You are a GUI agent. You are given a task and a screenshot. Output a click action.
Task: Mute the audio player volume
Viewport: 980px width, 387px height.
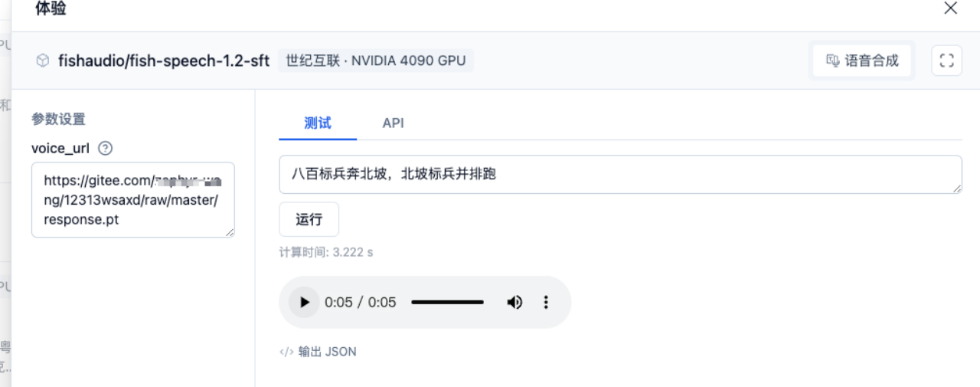coord(514,302)
